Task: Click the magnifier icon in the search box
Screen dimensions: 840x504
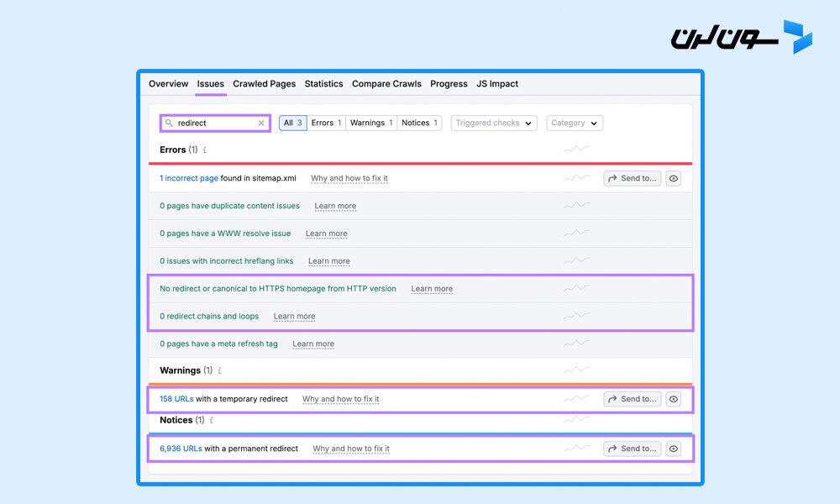Action: click(x=169, y=123)
